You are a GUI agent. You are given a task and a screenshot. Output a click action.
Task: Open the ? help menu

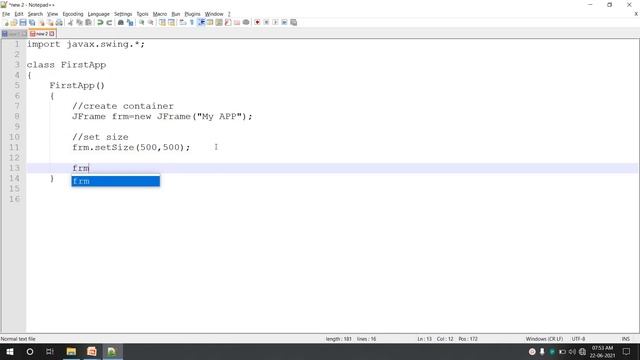pos(229,14)
